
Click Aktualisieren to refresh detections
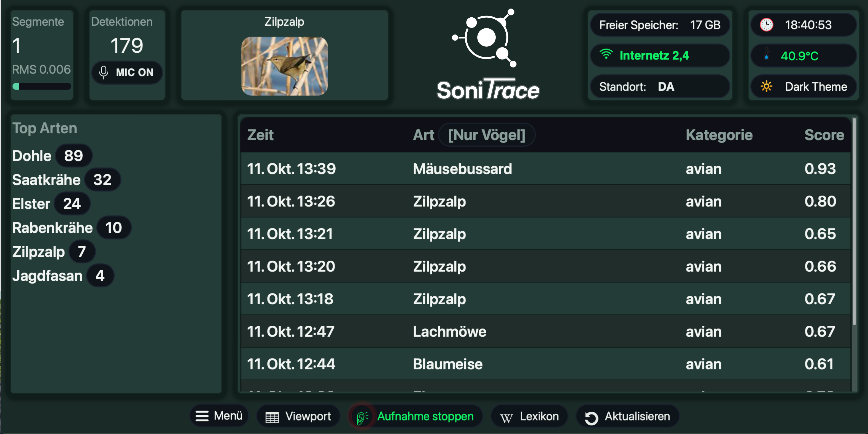coord(627,416)
